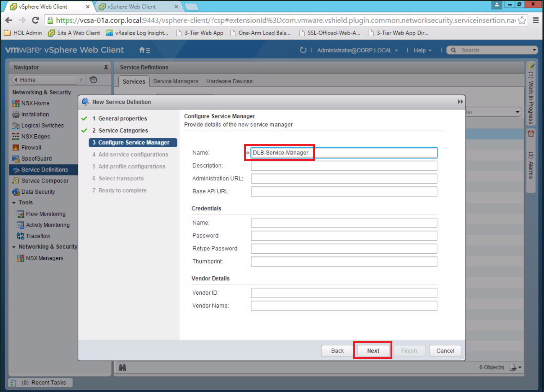Click the service manager Name field
Image resolution: width=544 pixels, height=392 pixels.
click(x=344, y=153)
